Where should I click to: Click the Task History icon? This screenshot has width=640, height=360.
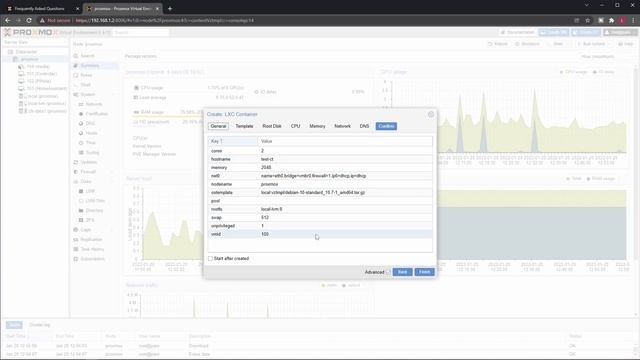[x=76, y=249]
